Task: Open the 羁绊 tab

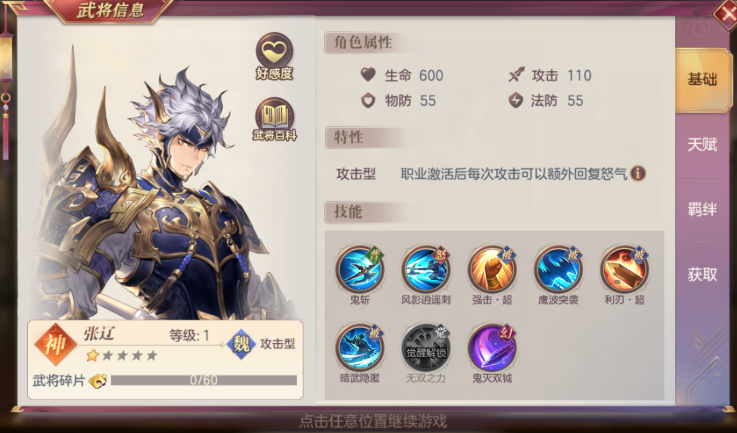Action: tap(702, 210)
